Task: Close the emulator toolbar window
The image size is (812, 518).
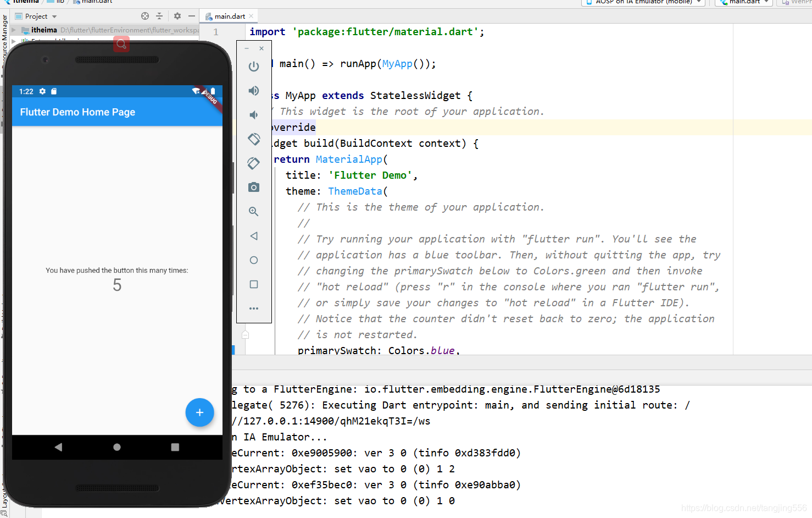Action: coord(262,48)
